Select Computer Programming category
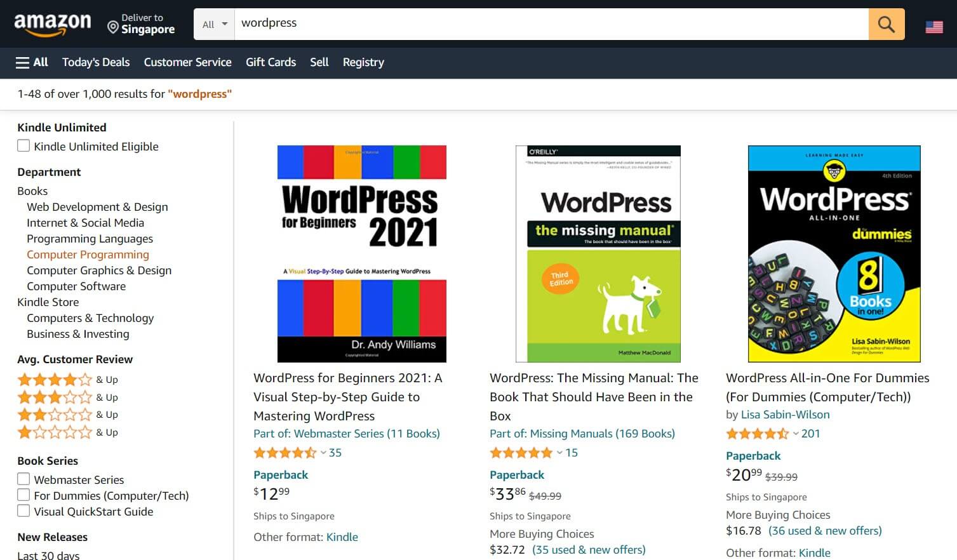The width and height of the screenshot is (957, 560). coord(88,255)
